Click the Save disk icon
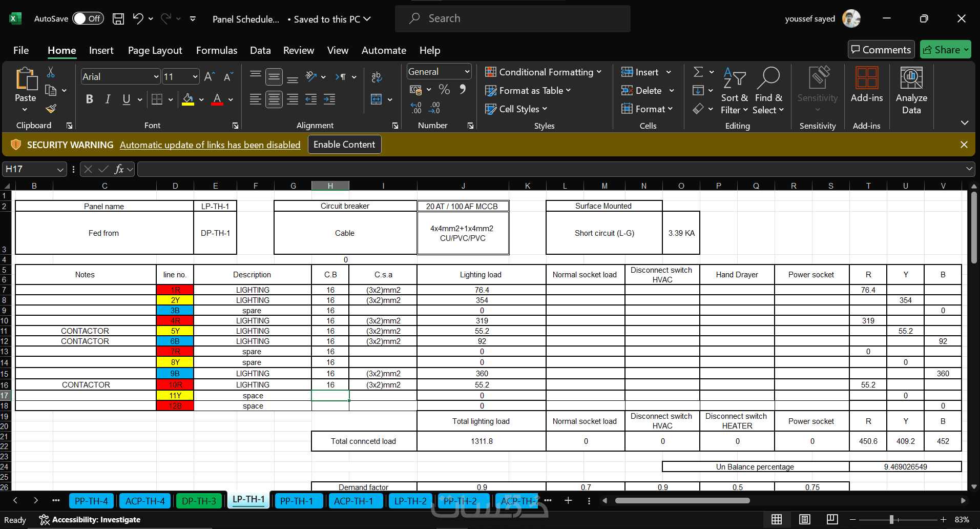The image size is (980, 529). point(118,19)
